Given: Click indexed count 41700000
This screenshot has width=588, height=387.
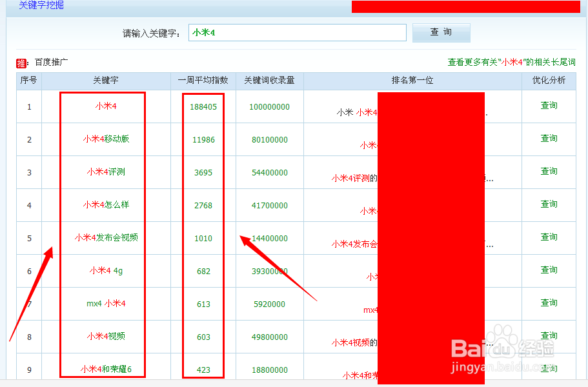Looking at the screenshot, I should [x=269, y=206].
